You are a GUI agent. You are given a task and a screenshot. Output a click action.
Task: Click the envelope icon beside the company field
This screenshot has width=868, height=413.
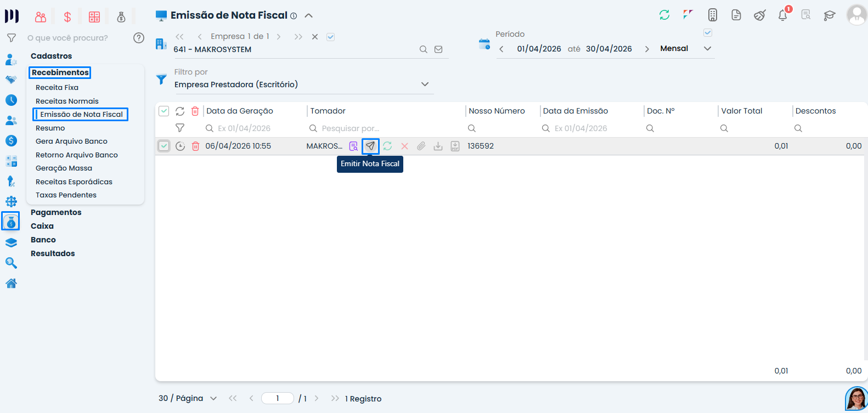pos(438,49)
